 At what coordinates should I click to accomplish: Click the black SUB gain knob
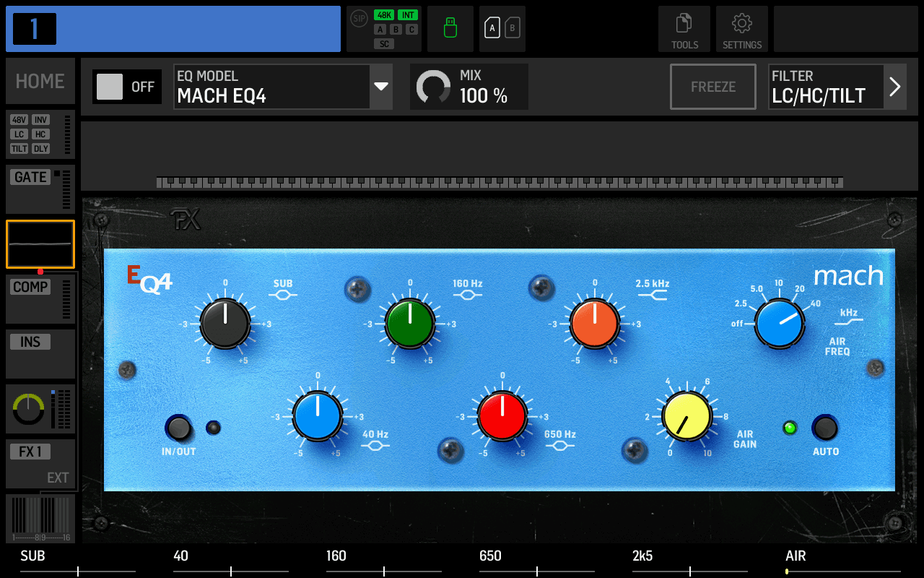coord(225,323)
